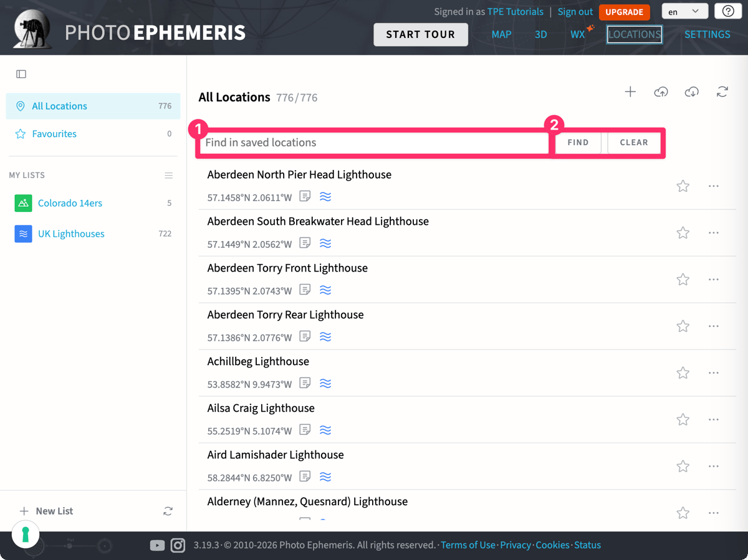Open the Colorado 14ers list
The image size is (748, 560).
[x=93, y=203]
